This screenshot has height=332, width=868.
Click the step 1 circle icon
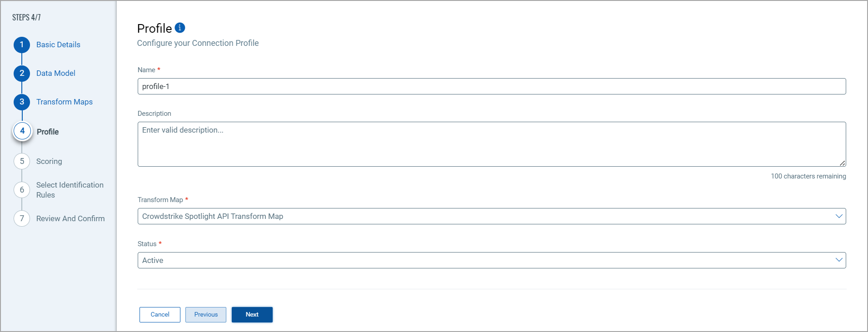coord(22,45)
